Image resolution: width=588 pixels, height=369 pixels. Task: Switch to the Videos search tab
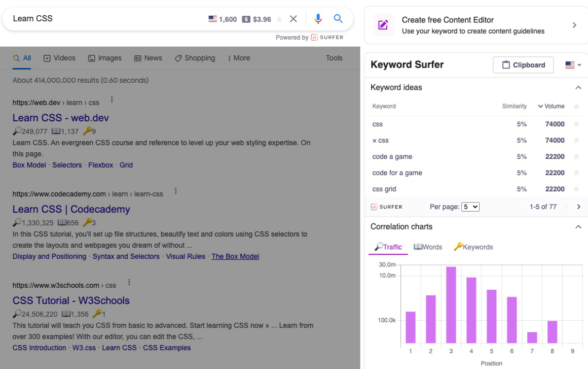coord(59,58)
